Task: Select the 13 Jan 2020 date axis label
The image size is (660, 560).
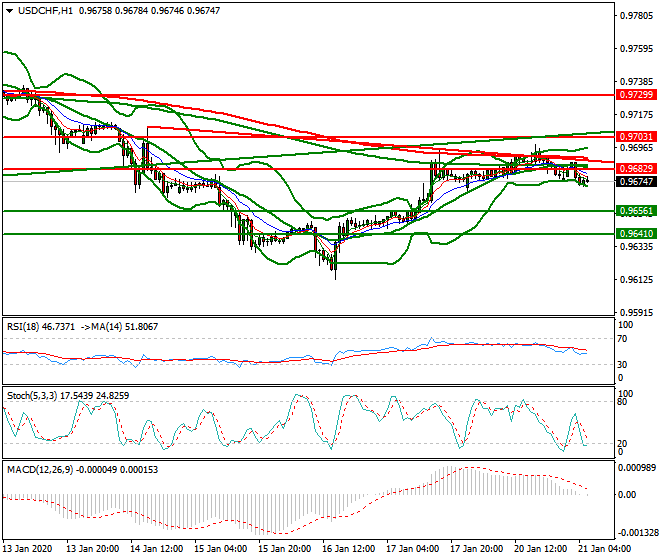Action: 28,549
